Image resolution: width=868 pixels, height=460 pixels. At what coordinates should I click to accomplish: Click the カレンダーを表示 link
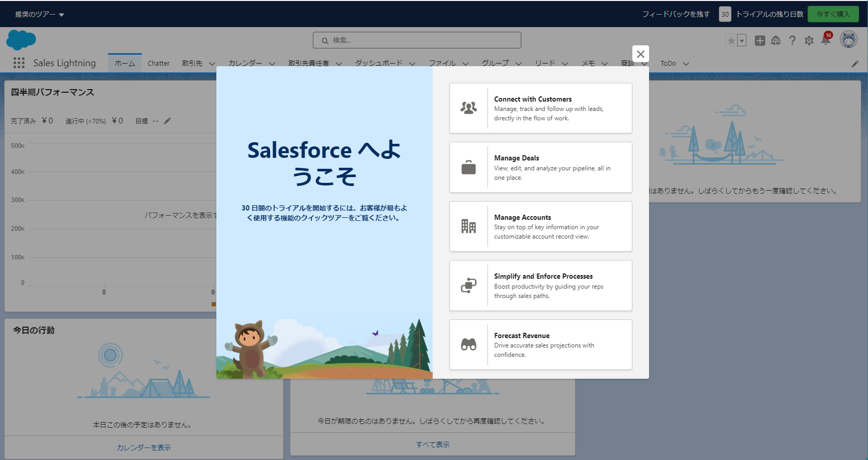pos(144,447)
